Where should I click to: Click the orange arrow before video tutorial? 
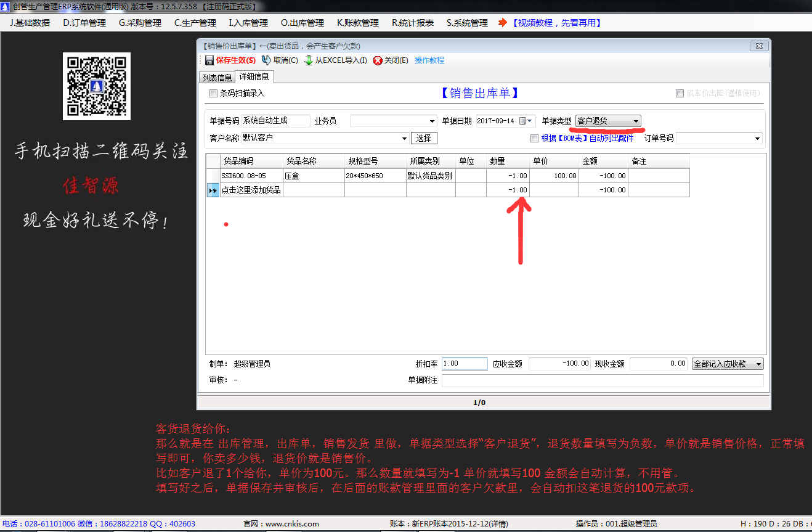click(x=503, y=23)
